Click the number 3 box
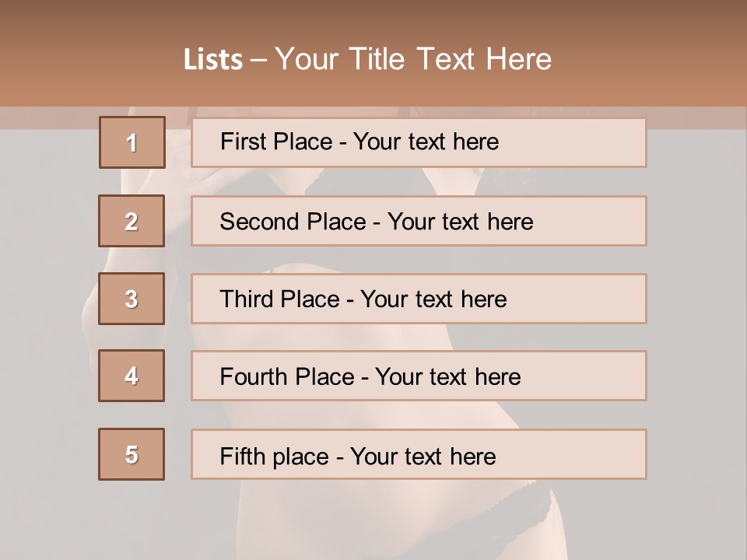 click(x=132, y=299)
